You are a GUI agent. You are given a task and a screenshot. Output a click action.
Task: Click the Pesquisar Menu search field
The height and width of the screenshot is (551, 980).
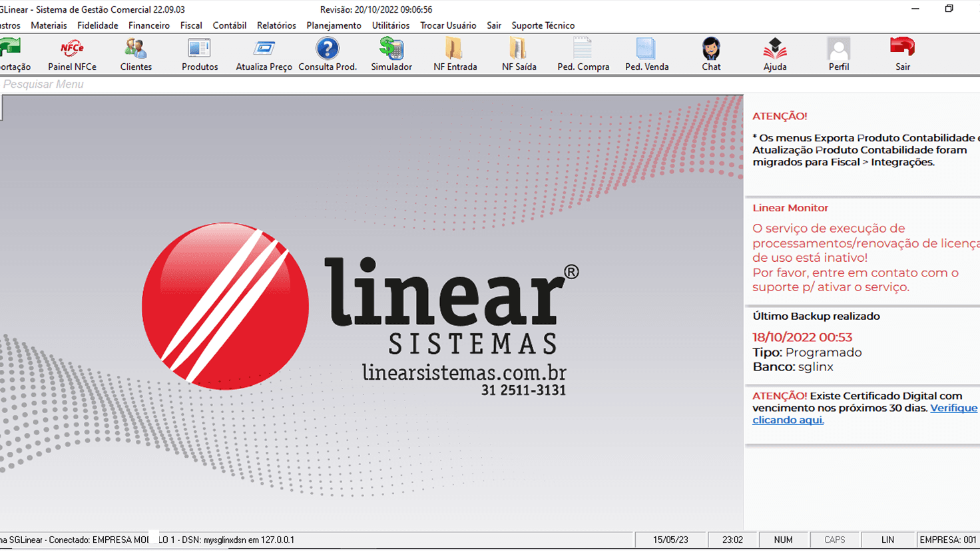coord(490,85)
